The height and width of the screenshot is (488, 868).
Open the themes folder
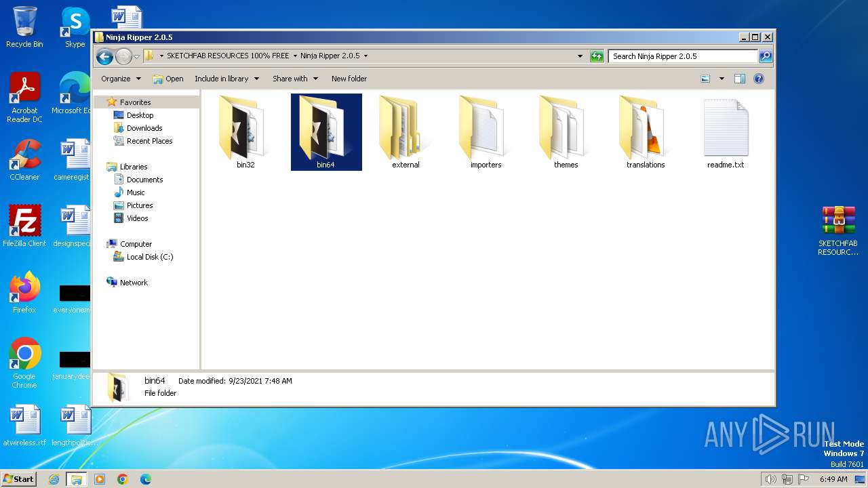566,132
